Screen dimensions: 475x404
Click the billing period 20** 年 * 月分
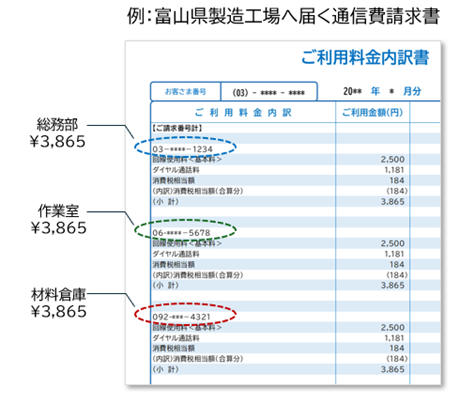(x=382, y=91)
